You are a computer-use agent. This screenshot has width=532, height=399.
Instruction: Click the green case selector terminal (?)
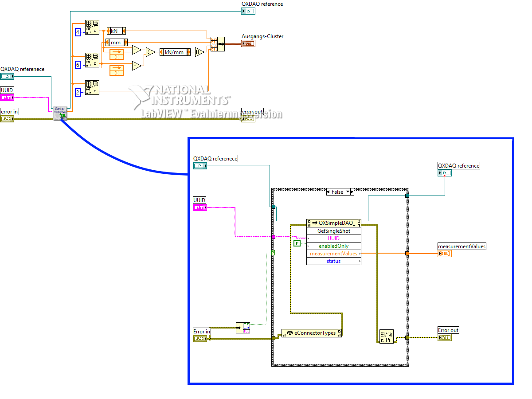click(274, 253)
